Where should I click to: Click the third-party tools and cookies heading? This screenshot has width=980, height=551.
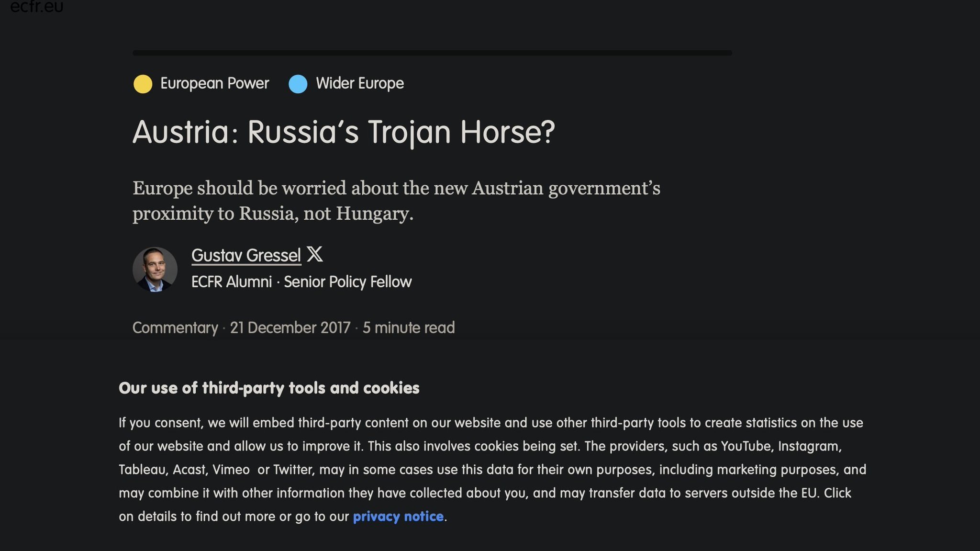click(269, 388)
